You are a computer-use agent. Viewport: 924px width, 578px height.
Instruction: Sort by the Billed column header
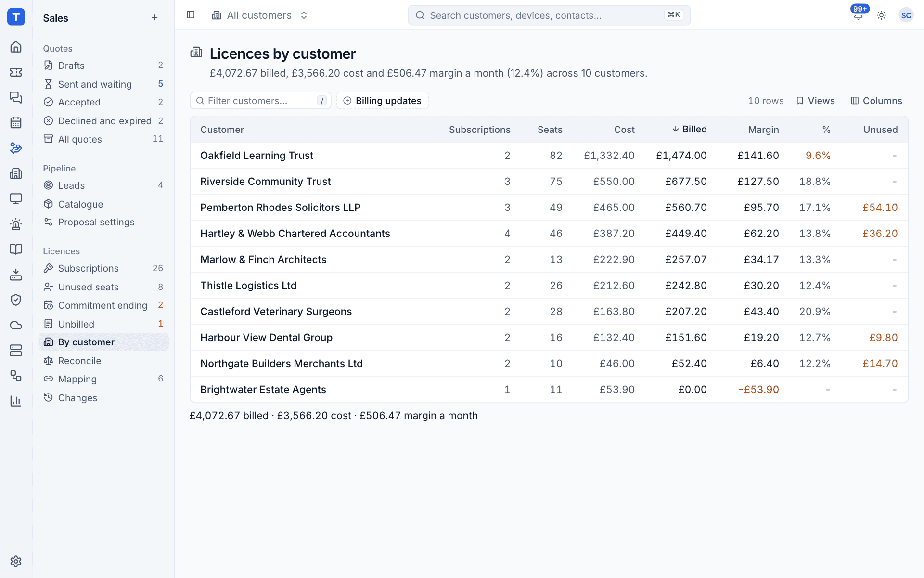690,129
